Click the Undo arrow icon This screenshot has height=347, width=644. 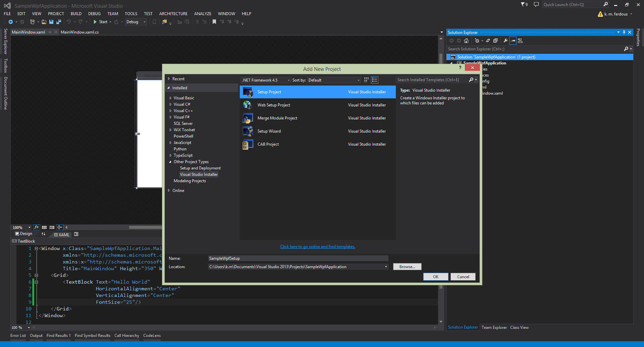coord(69,22)
